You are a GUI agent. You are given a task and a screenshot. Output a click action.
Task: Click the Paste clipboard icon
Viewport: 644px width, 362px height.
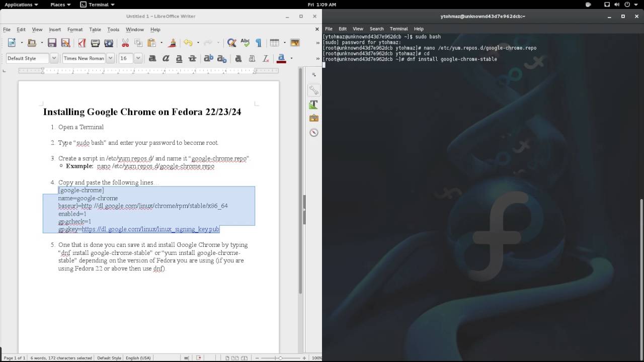pos(151,43)
